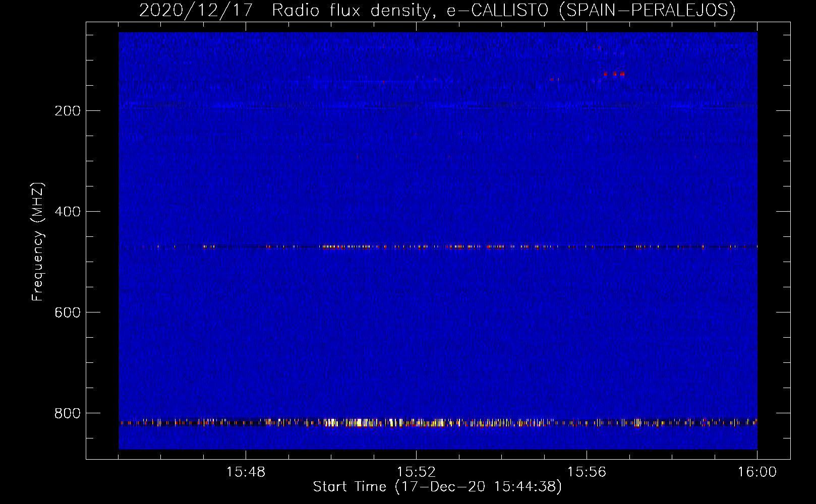This screenshot has height=504, width=816.
Task: Click the x-axis label "Start Time (17-Dec-20 15:44:38)"
Action: point(437,487)
